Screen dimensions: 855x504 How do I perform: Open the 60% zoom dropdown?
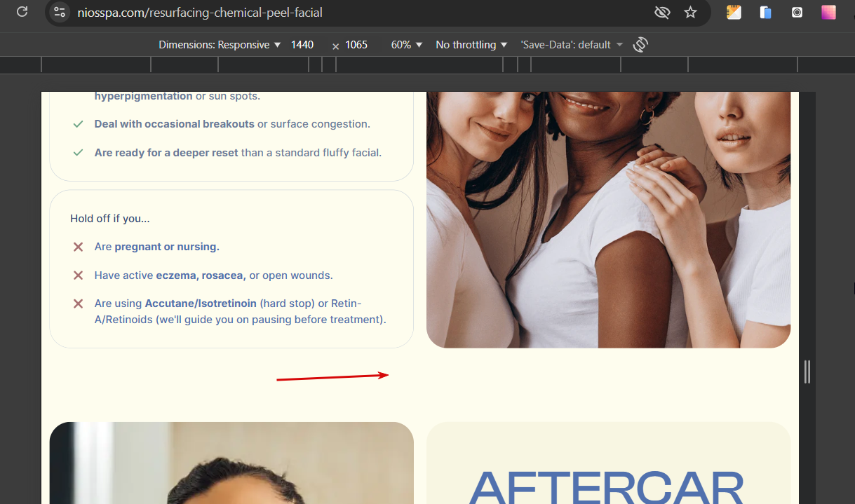tap(407, 45)
